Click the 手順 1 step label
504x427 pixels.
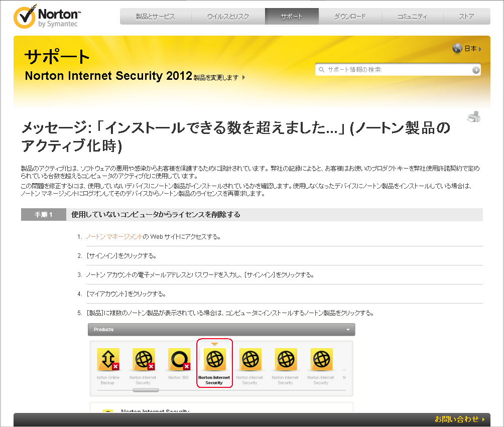click(x=43, y=215)
